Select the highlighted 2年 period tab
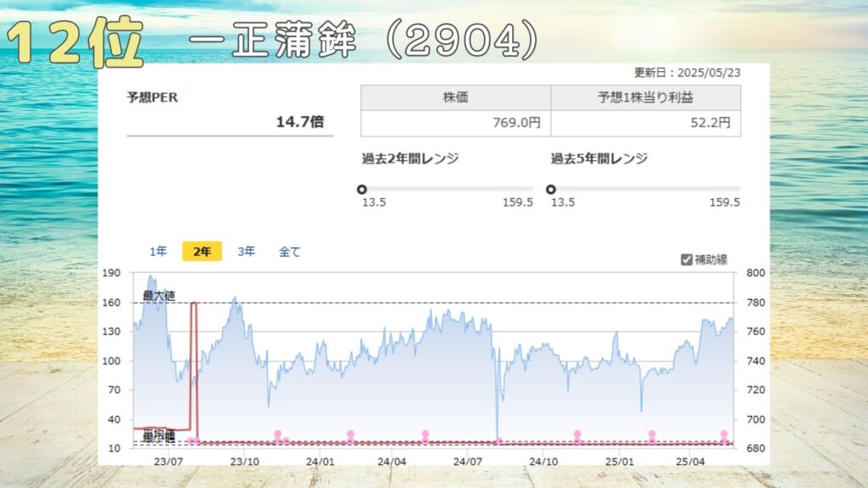The height and width of the screenshot is (488, 868). click(x=202, y=252)
